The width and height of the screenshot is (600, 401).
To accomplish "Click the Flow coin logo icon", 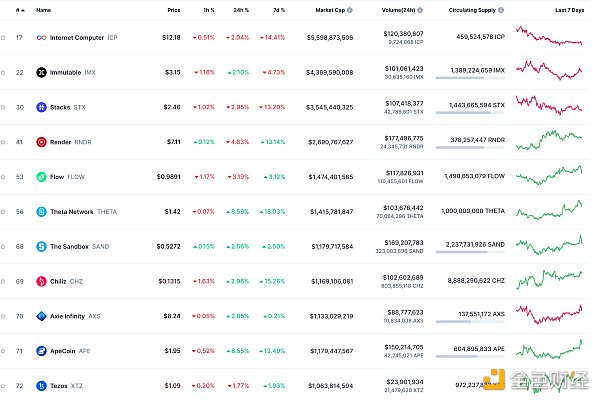I will (41, 177).
